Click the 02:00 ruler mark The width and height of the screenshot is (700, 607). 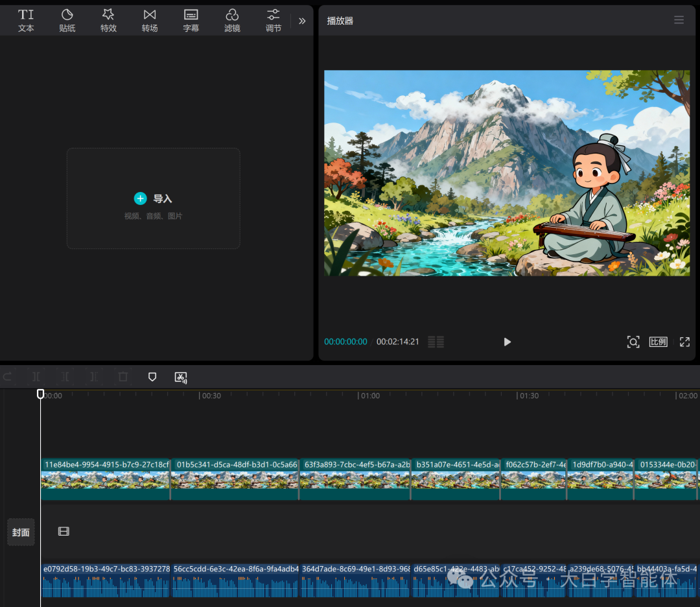point(686,396)
